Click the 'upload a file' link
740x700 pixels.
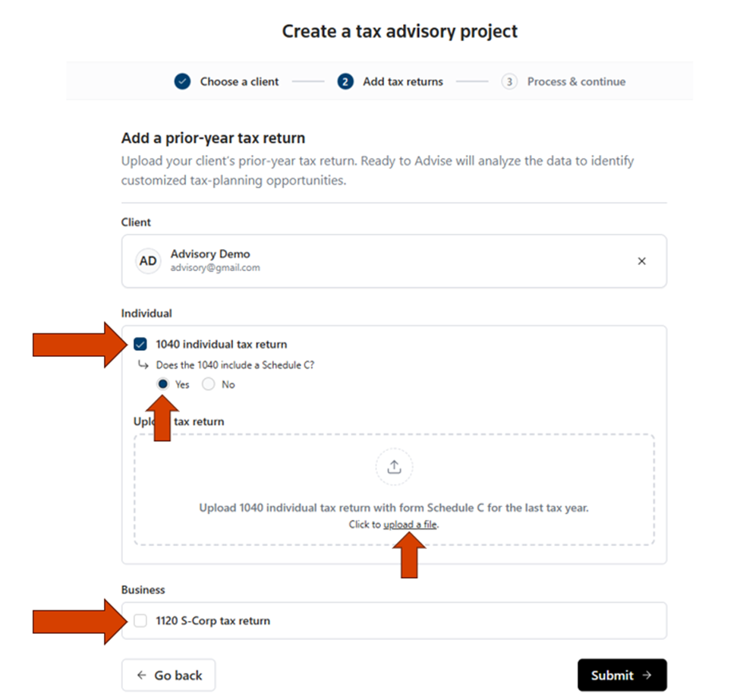[x=411, y=525]
